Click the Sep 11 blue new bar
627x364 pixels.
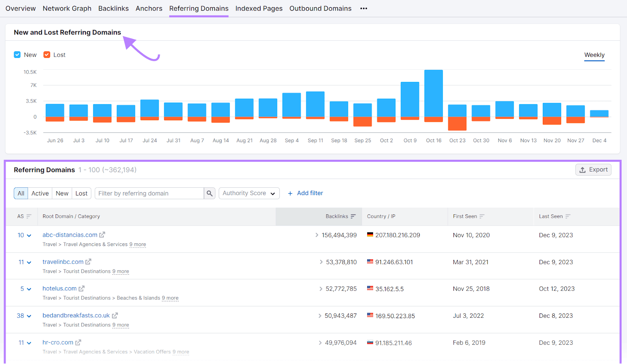pos(315,104)
